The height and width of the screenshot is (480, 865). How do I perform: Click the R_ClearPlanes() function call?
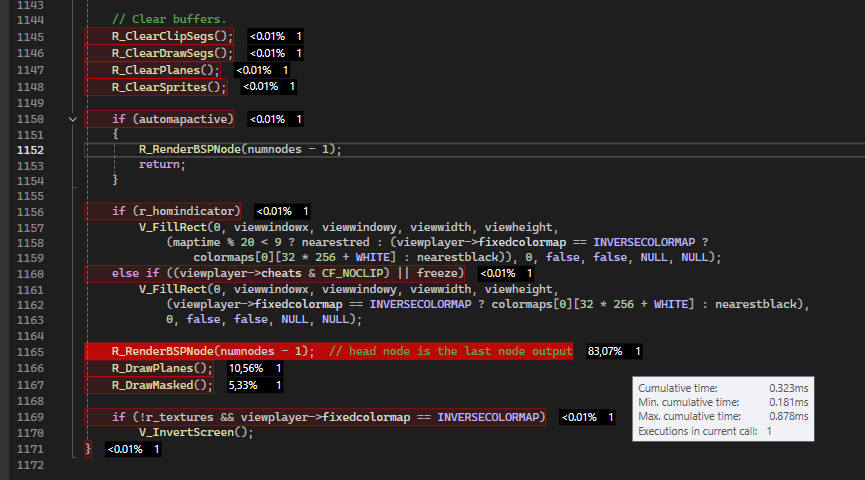(x=164, y=70)
